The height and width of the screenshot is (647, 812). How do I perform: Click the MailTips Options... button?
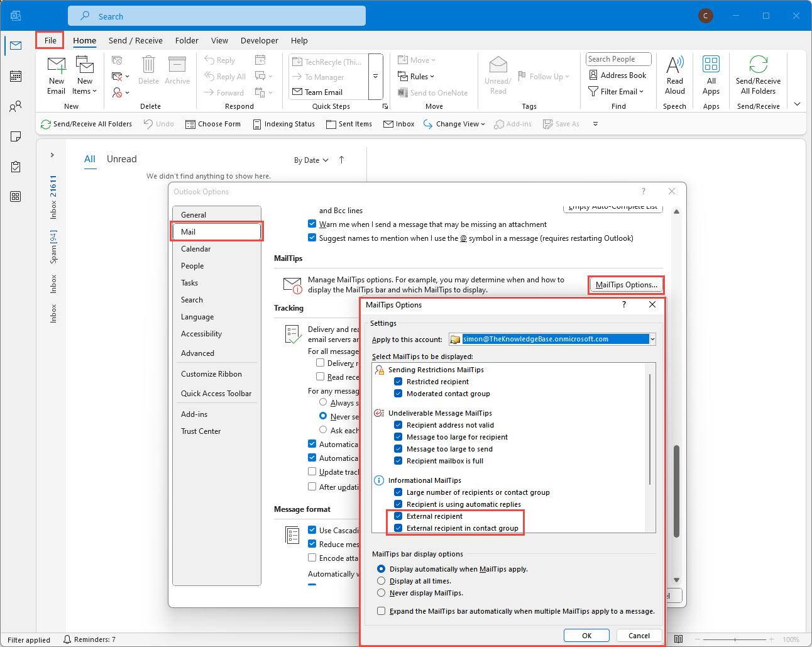(x=626, y=285)
